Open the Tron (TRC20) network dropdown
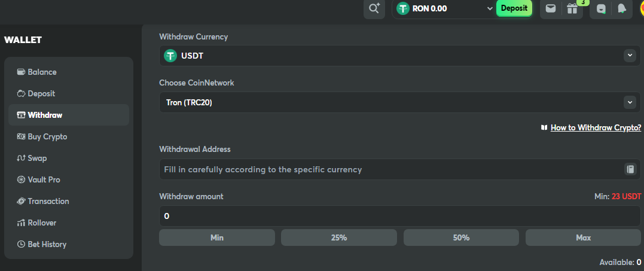 630,102
